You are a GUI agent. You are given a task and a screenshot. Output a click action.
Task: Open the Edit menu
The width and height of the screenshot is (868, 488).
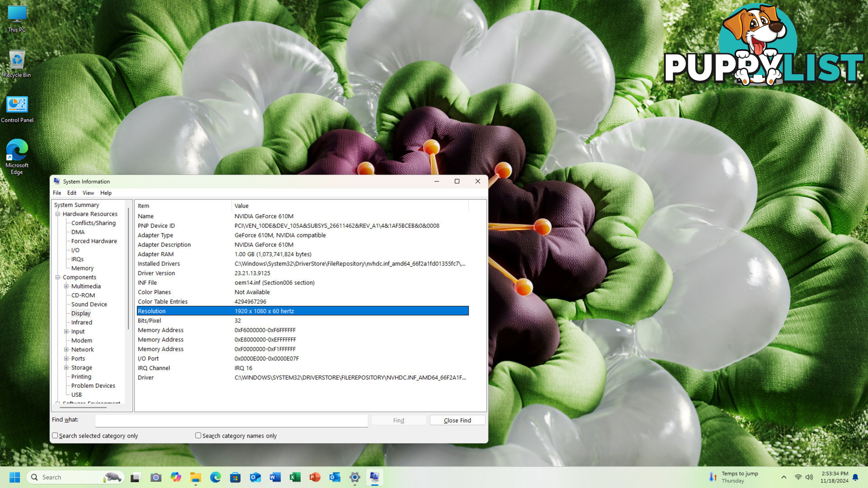(x=72, y=193)
